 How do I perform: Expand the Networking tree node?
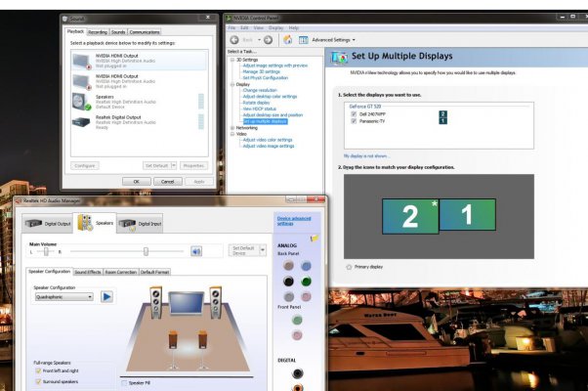(x=232, y=128)
